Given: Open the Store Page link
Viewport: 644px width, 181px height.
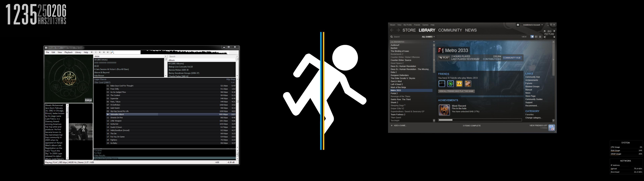Looking at the screenshot, I should point(530,96).
